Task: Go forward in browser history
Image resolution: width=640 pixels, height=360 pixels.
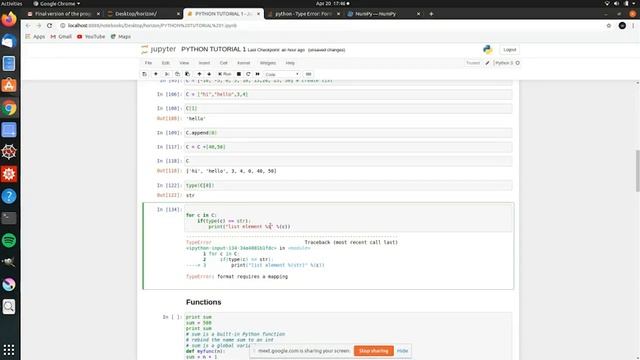Action: (x=39, y=25)
